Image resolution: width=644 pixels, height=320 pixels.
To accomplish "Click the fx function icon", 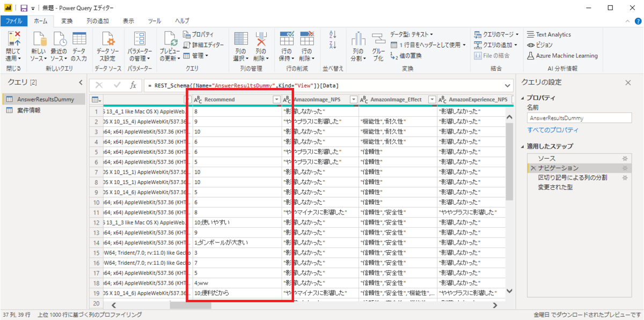I will click(x=133, y=85).
